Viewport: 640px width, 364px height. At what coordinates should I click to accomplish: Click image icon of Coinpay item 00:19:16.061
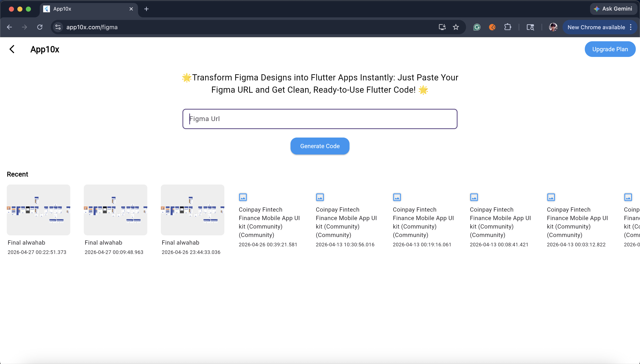click(397, 197)
